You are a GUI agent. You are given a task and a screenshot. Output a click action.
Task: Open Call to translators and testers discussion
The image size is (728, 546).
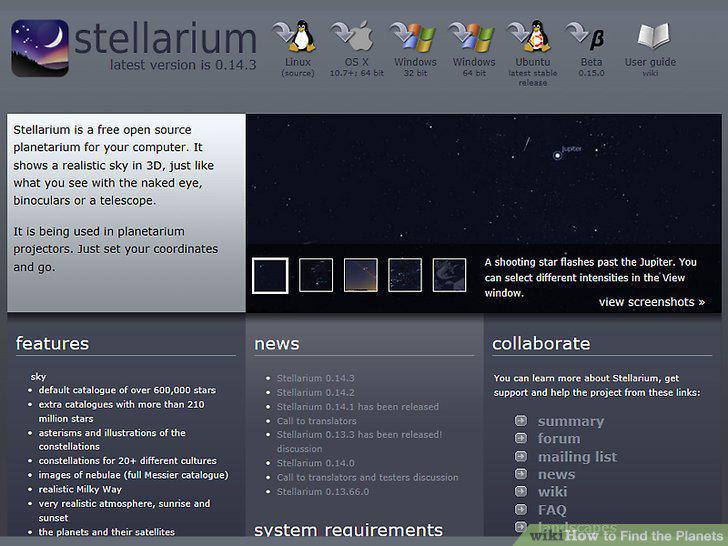367,477
